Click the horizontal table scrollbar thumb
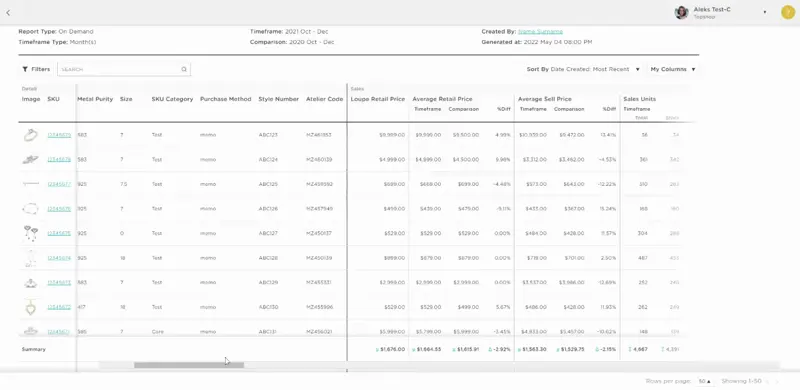The width and height of the screenshot is (800, 390). pyautogui.click(x=189, y=365)
